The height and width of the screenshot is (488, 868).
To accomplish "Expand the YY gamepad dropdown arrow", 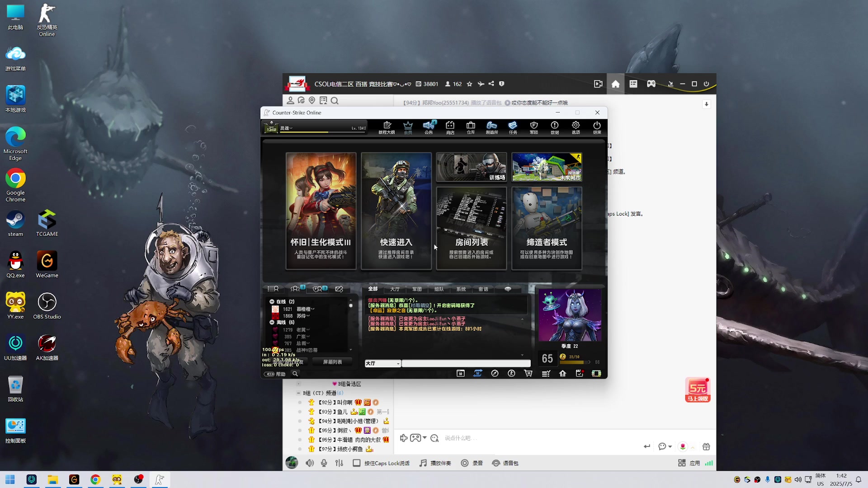I will (x=425, y=438).
